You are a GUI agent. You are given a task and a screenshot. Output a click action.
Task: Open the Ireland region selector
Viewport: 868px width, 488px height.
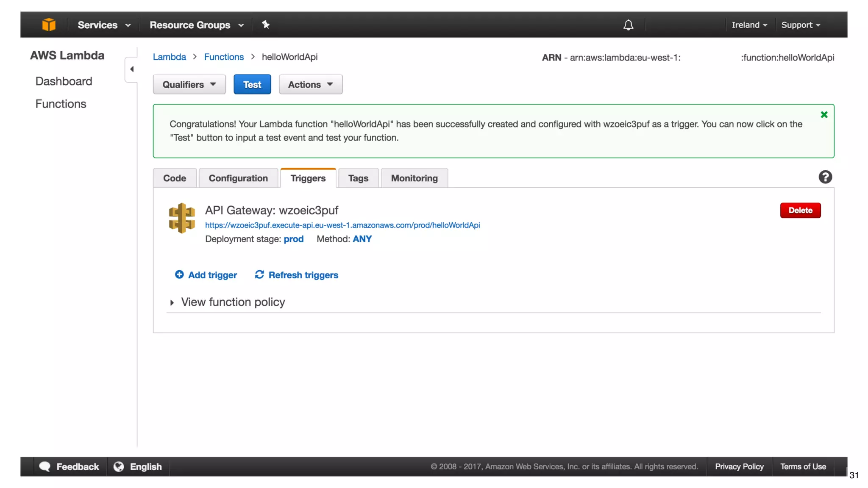749,25
